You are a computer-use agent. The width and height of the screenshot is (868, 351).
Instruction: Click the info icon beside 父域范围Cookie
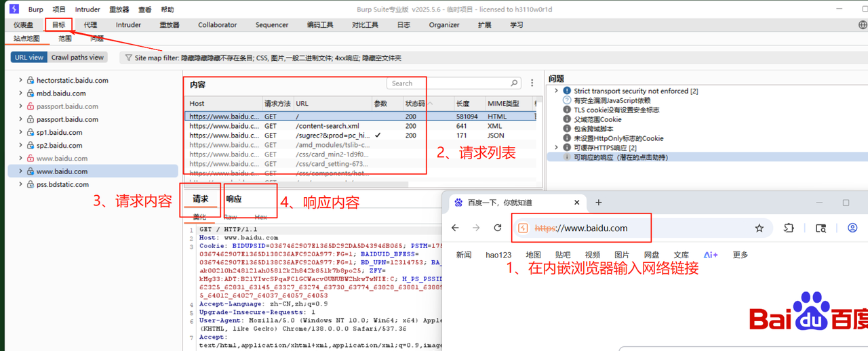(567, 119)
